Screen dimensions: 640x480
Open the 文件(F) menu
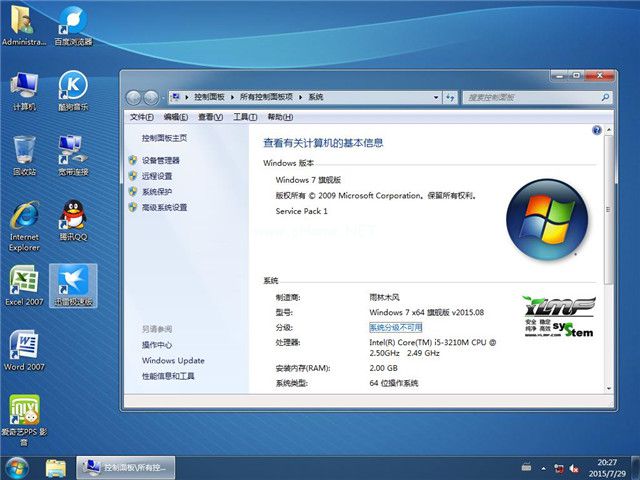click(142, 117)
